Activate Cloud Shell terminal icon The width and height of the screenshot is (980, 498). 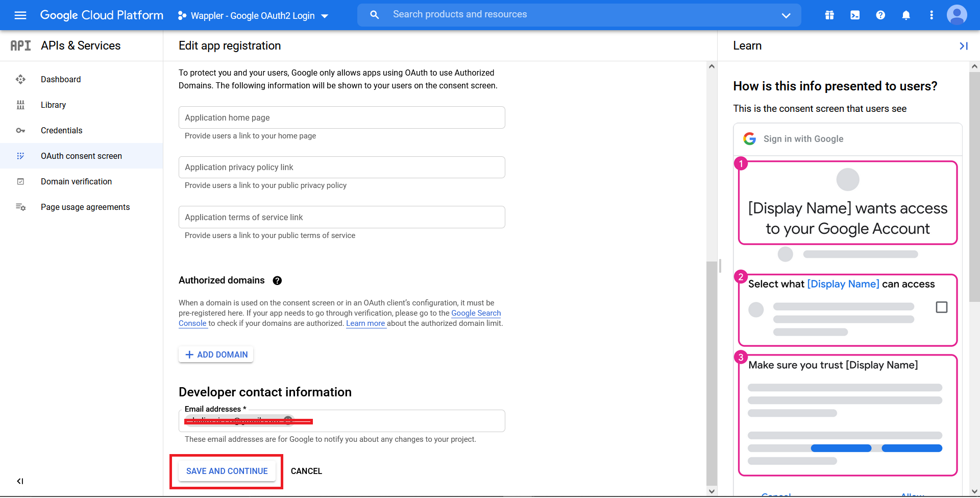pyautogui.click(x=855, y=15)
